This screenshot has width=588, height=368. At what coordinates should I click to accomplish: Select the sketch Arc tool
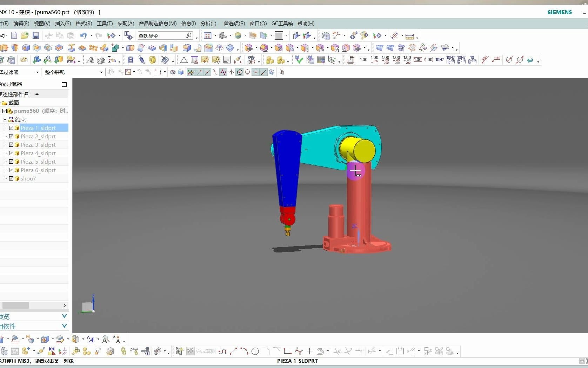click(244, 351)
